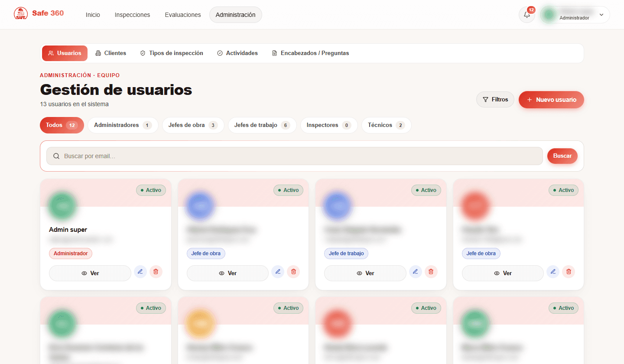Edit the Jefe de trabajo user card
Image resolution: width=624 pixels, height=364 pixels.
[x=415, y=272]
